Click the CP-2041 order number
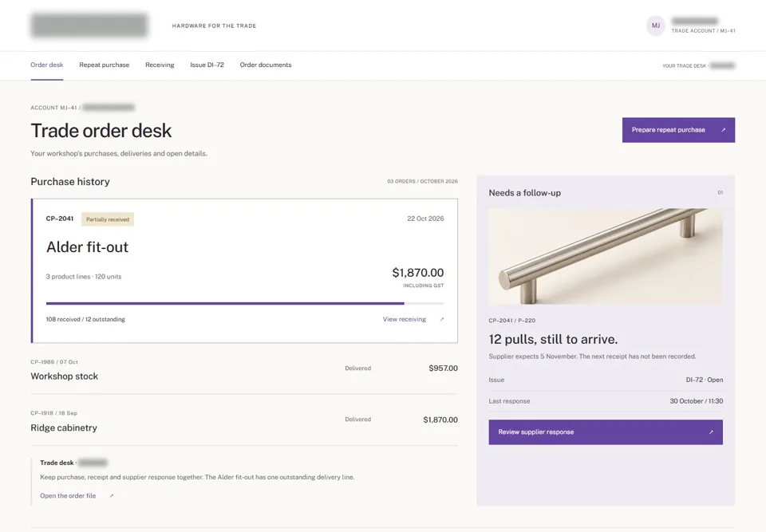Screen dimensions: 766x532 coord(60,219)
